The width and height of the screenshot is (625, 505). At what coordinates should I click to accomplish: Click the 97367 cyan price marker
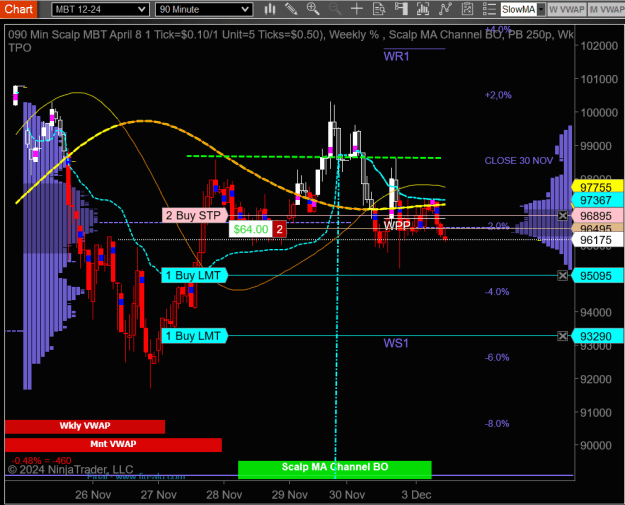coord(597,200)
